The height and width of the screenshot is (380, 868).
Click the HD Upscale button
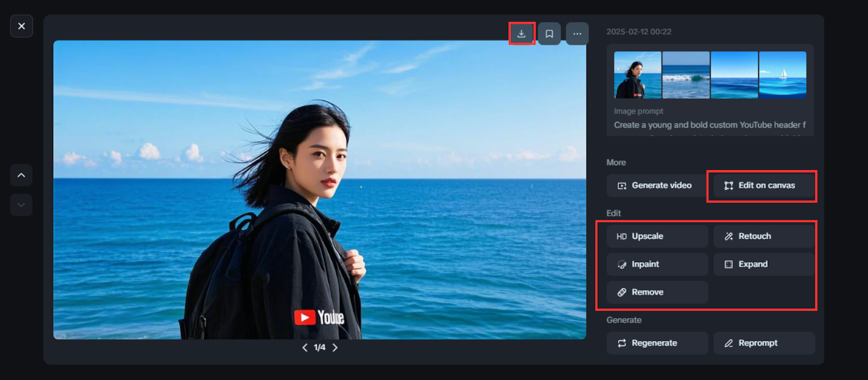pyautogui.click(x=657, y=236)
